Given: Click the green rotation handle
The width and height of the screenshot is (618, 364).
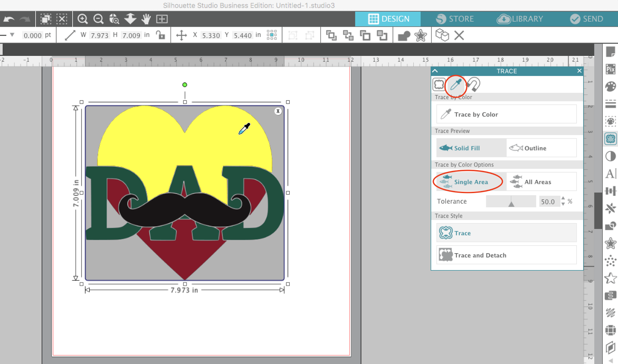Looking at the screenshot, I should click(185, 85).
